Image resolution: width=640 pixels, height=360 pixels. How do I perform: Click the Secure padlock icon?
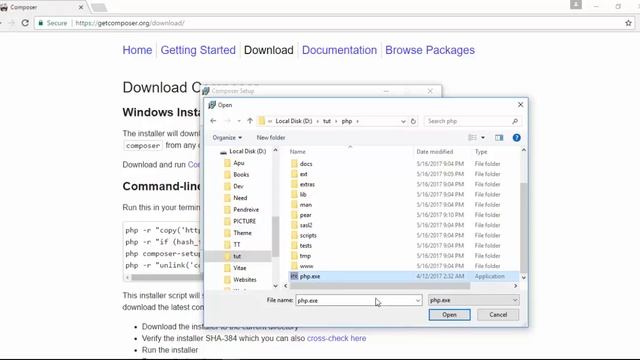click(40, 23)
